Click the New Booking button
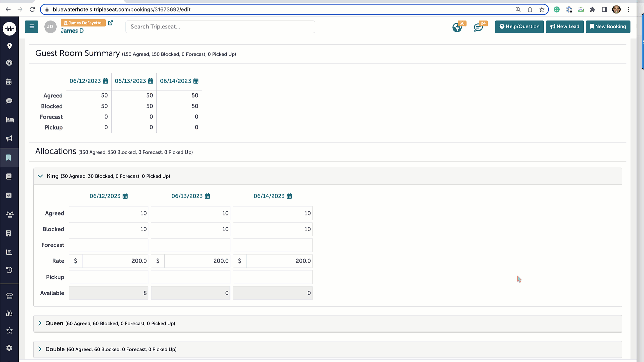The width and height of the screenshot is (644, 362). point(608,27)
